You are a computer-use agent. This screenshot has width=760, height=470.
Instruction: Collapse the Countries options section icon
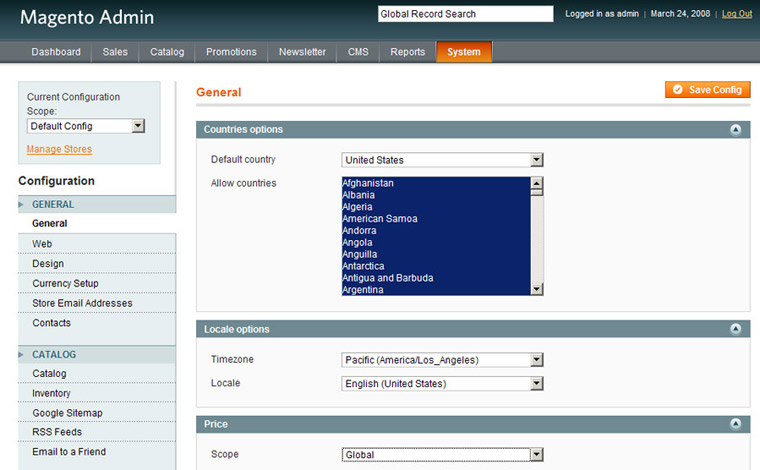click(735, 129)
